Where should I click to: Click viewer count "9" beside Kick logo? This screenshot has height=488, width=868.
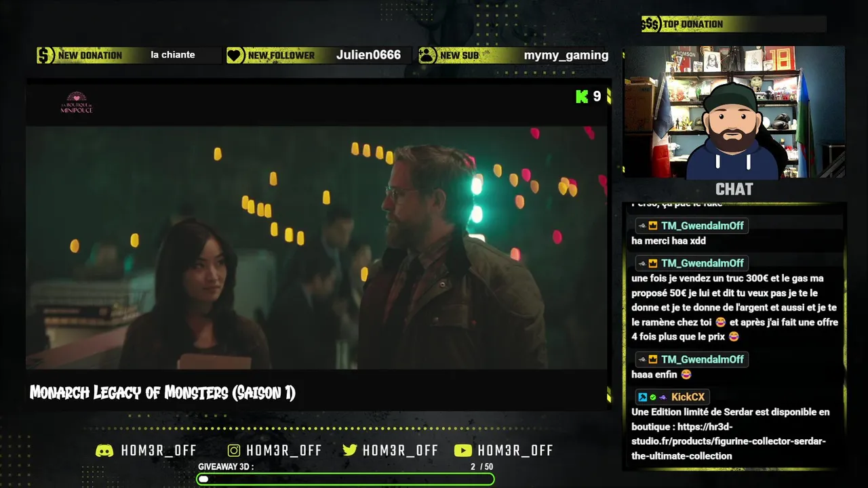(x=597, y=97)
